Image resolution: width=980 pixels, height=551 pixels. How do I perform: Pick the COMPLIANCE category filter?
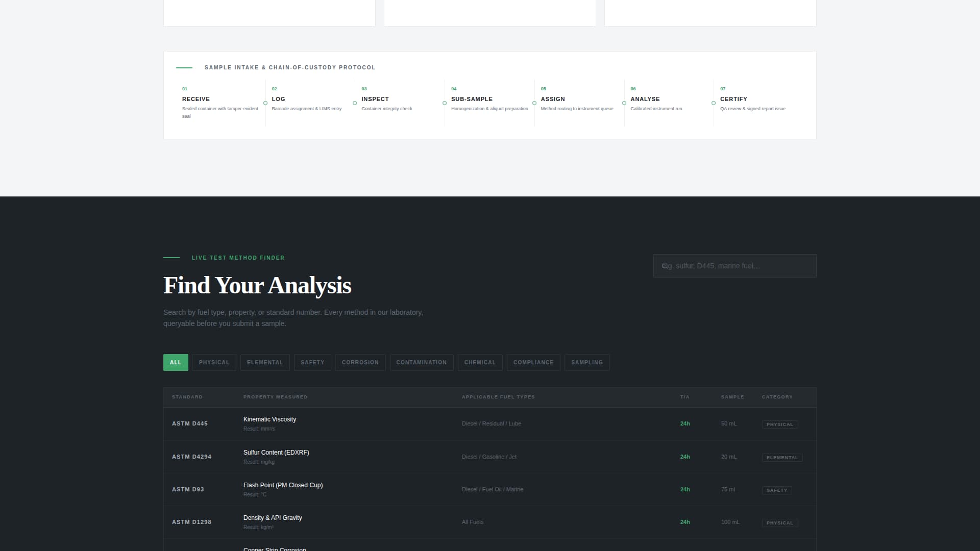(x=533, y=362)
